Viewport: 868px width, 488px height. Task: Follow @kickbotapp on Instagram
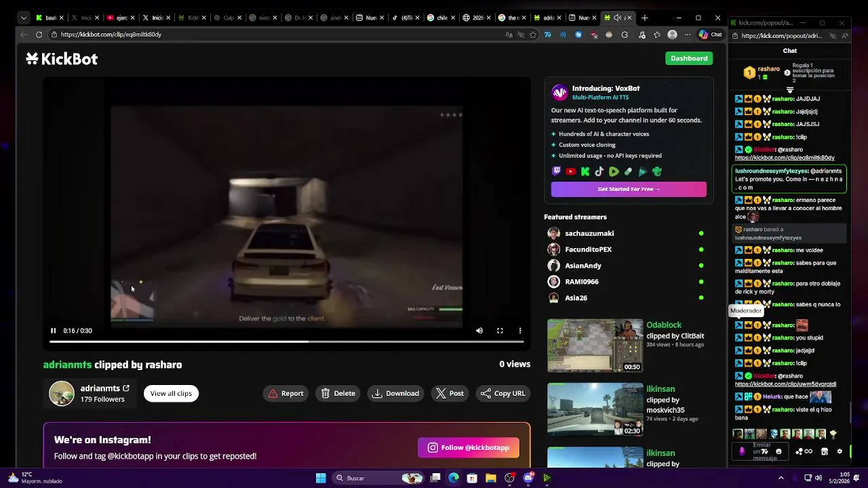pyautogui.click(x=469, y=447)
